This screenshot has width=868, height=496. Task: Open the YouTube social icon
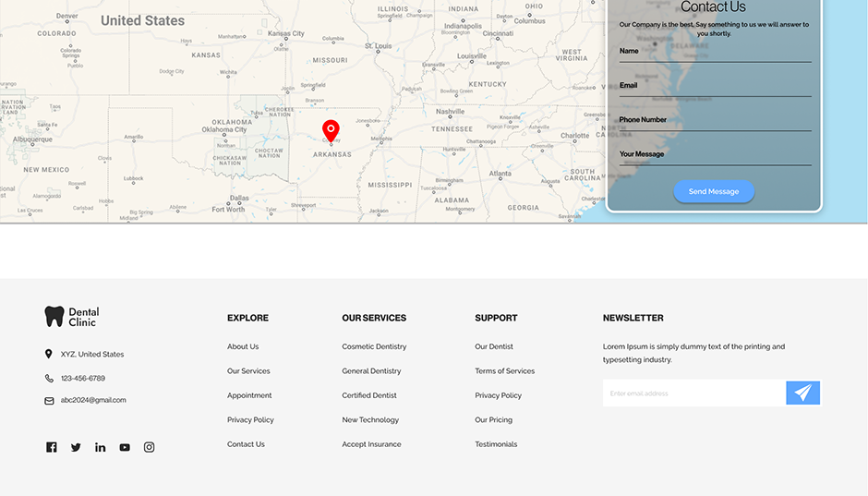(x=125, y=447)
